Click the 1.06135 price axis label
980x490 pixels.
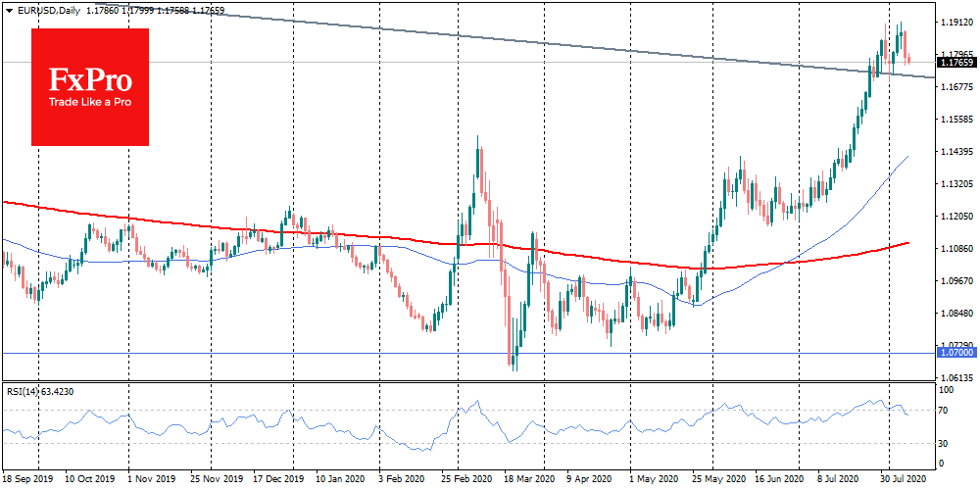click(956, 377)
